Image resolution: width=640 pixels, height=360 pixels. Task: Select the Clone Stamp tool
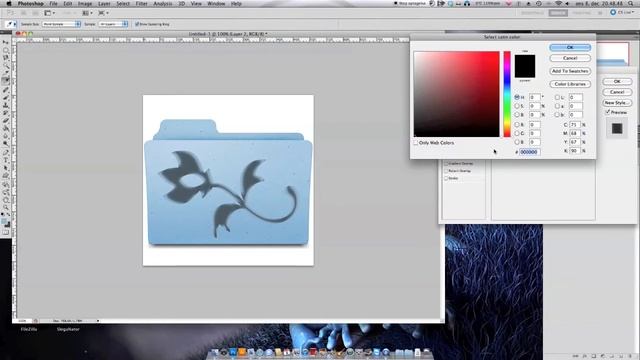(x=6, y=105)
